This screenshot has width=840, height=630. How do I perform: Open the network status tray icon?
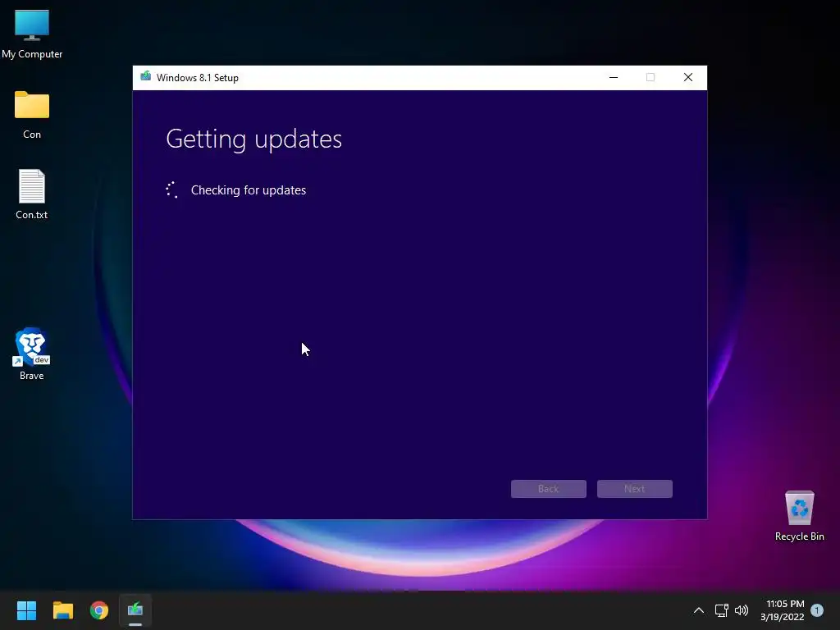tap(721, 610)
